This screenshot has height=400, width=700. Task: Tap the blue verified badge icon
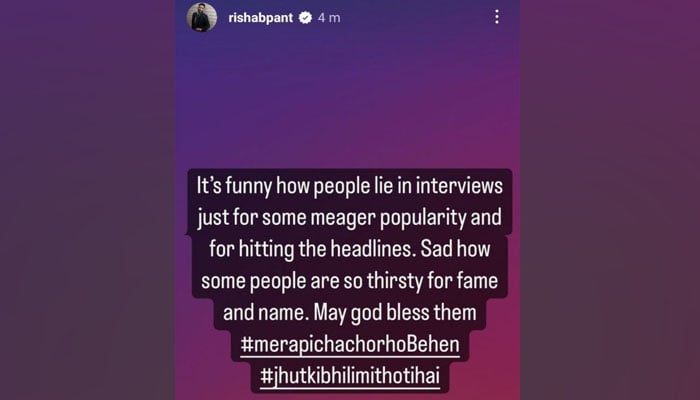pos(305,18)
